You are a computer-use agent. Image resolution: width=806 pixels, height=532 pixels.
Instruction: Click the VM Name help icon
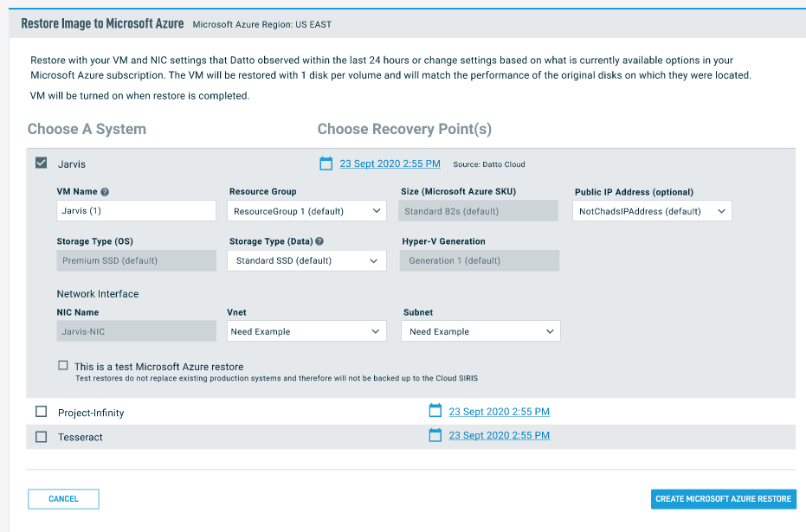pos(105,192)
